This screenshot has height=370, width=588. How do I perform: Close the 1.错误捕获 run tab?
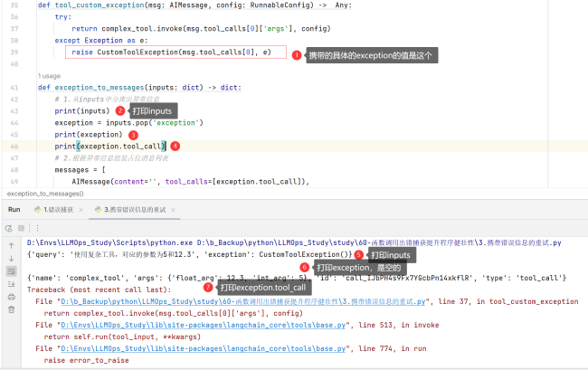coord(81,210)
